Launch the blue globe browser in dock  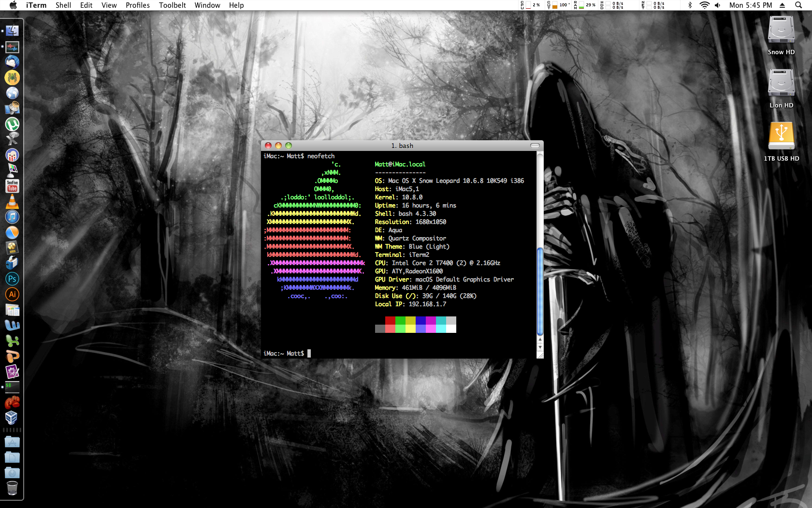point(12,93)
